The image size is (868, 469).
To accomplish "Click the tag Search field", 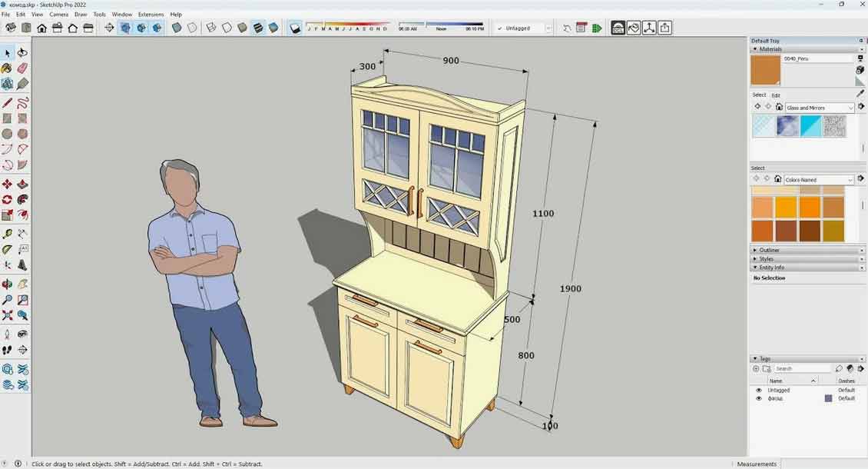I will [802, 368].
